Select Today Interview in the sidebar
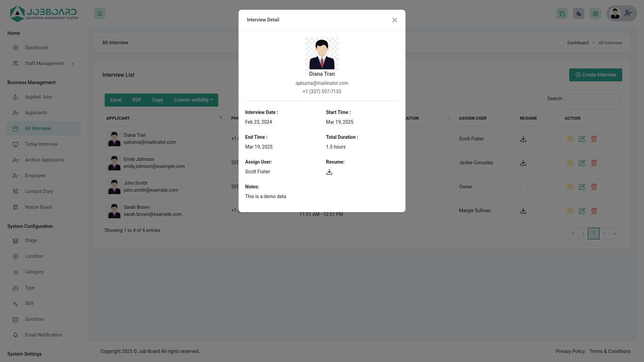This screenshot has height=362, width=644. [41, 144]
